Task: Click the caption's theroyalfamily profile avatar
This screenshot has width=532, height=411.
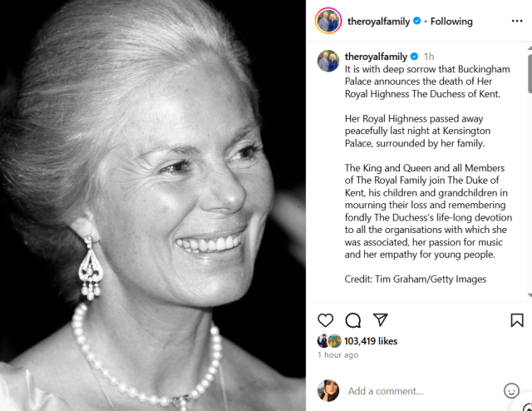Action: [328, 61]
